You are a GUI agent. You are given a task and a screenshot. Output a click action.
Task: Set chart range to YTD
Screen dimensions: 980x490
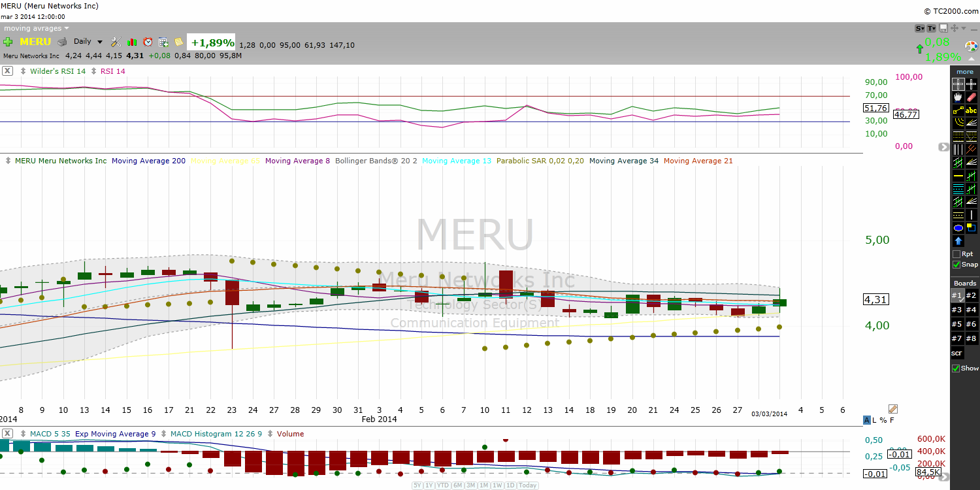click(443, 485)
